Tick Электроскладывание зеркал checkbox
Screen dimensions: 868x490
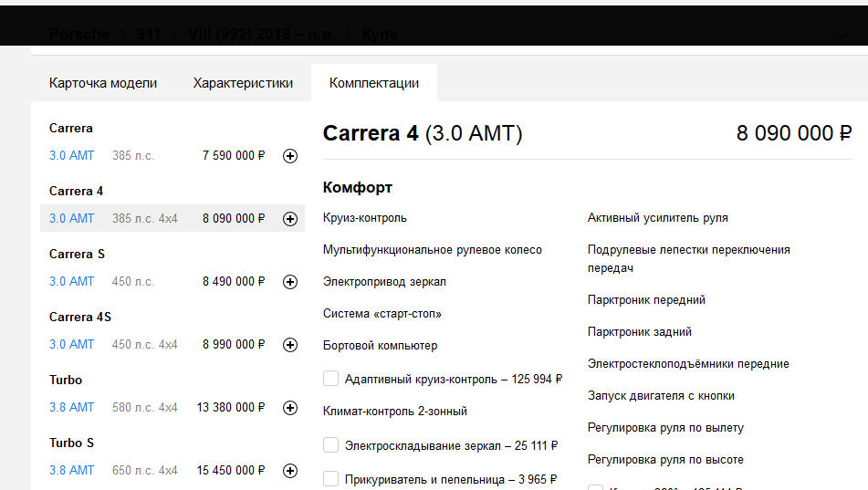(330, 444)
